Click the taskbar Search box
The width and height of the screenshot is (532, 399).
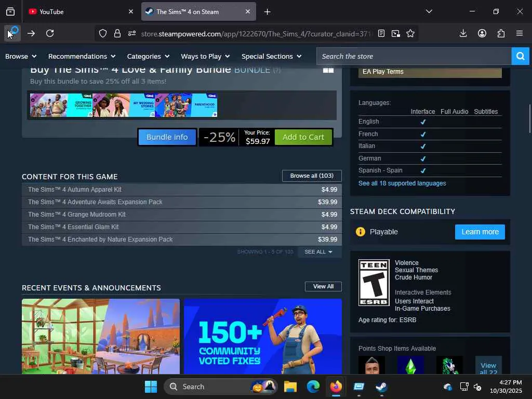220,387
